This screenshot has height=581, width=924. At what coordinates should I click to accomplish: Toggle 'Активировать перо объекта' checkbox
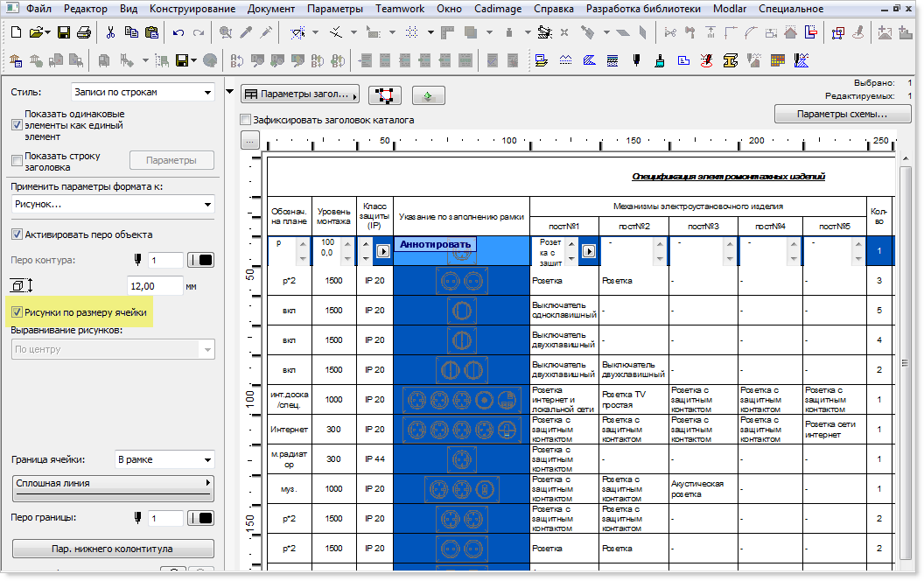pyautogui.click(x=17, y=234)
